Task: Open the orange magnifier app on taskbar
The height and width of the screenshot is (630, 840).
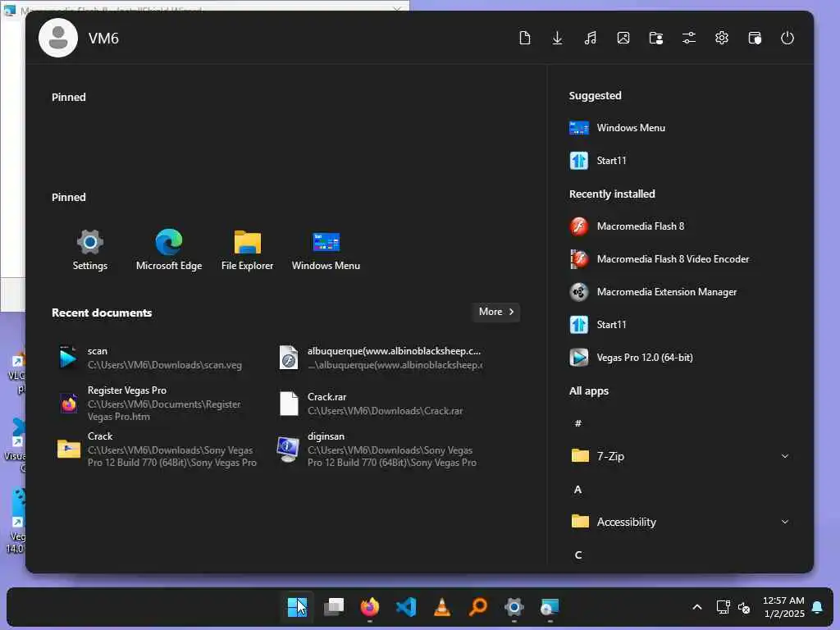Action: (x=478, y=607)
